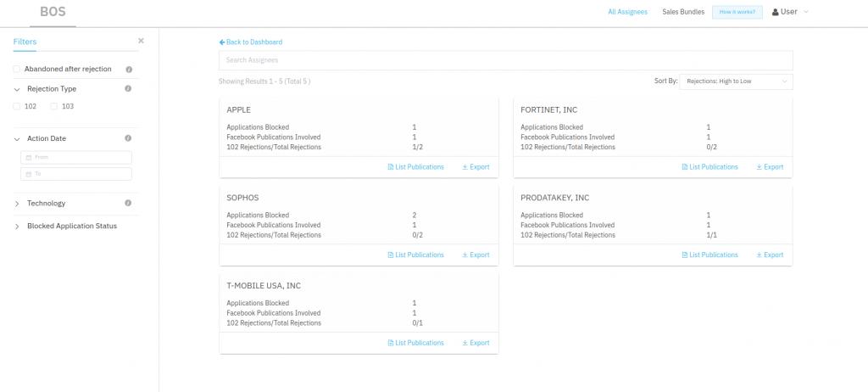This screenshot has width=868, height=392.
Task: List Publications for APPLE
Action: [415, 167]
